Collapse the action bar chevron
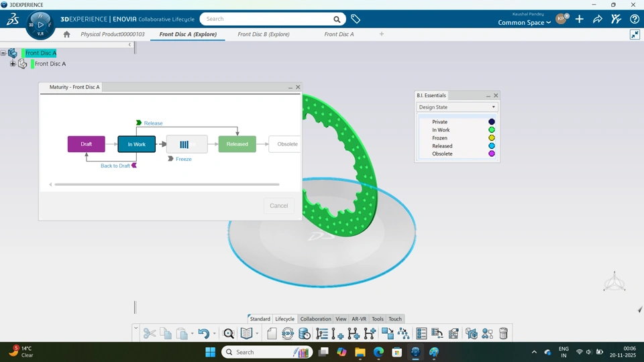Viewport: 644px width, 362px height. [136, 328]
